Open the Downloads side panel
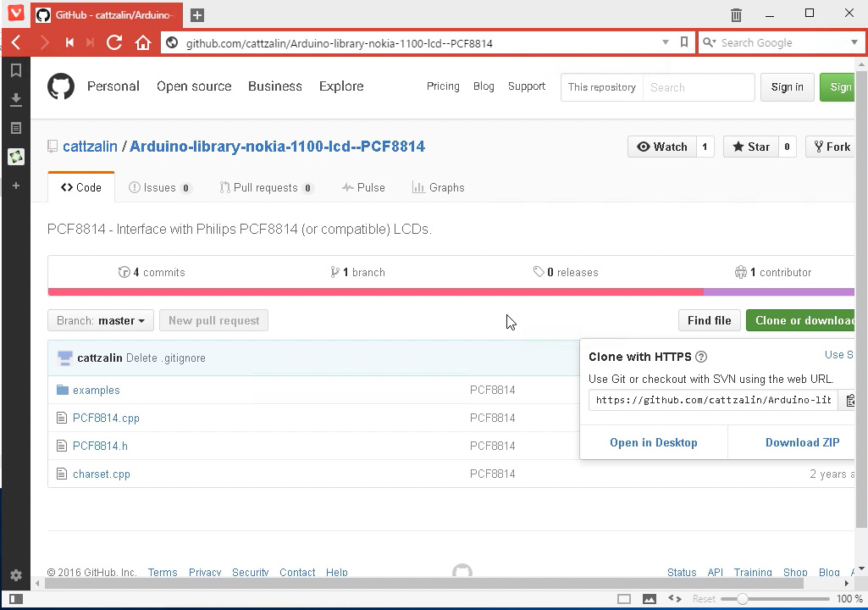 pos(16,99)
